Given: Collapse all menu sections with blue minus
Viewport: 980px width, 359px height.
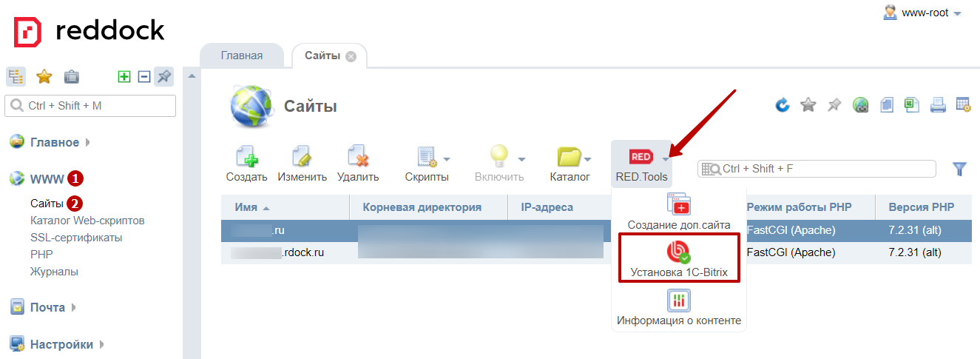Looking at the screenshot, I should (144, 76).
